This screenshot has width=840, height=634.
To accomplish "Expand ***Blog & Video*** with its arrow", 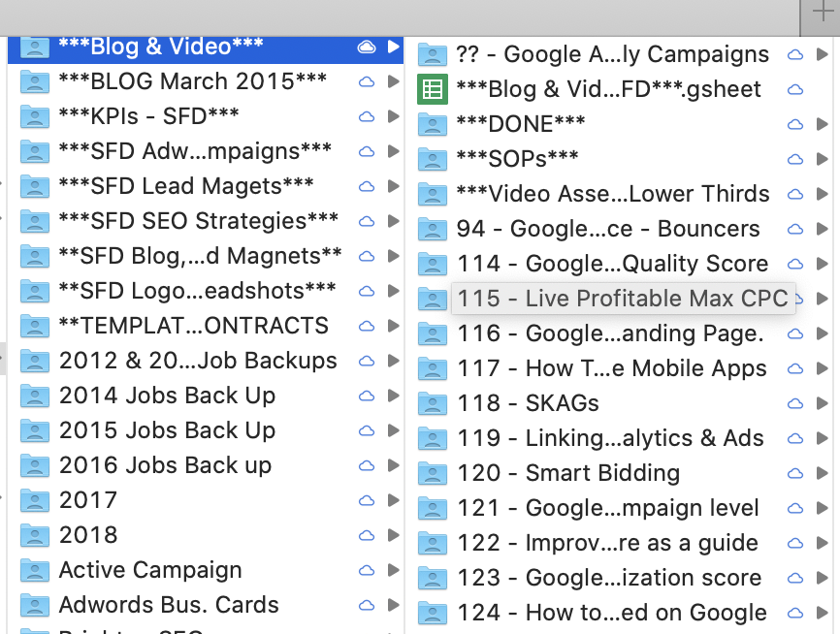I will click(394, 47).
